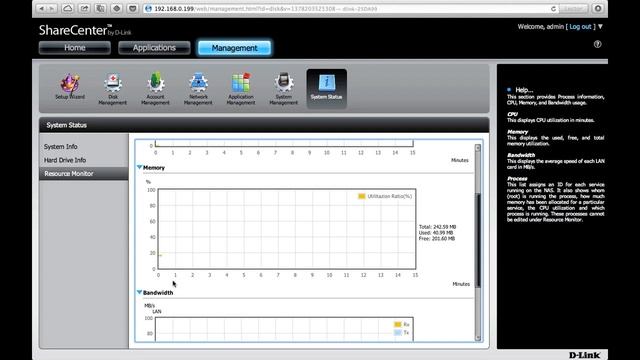The height and width of the screenshot is (360, 640).
Task: Click the Reader button in address bar
Action: click(x=573, y=9)
